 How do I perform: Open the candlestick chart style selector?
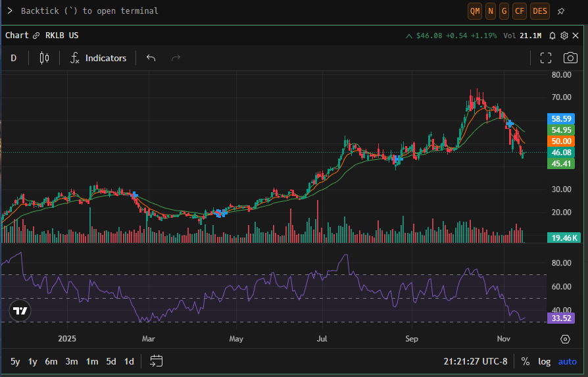pyautogui.click(x=44, y=58)
